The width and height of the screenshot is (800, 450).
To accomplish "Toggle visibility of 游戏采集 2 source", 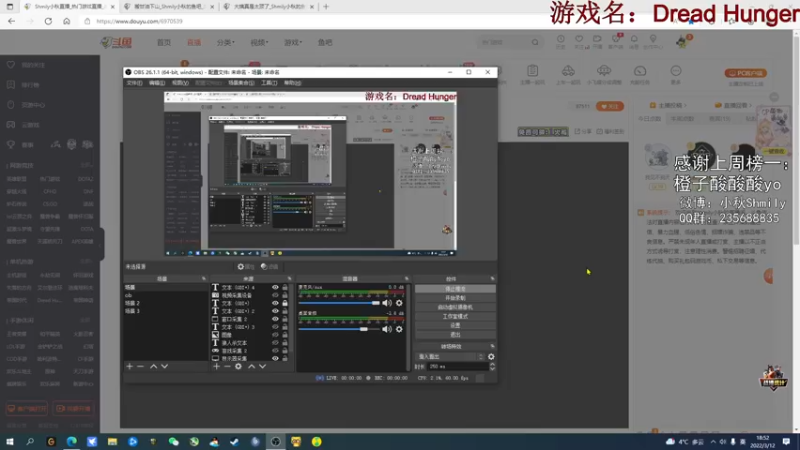I will [275, 351].
